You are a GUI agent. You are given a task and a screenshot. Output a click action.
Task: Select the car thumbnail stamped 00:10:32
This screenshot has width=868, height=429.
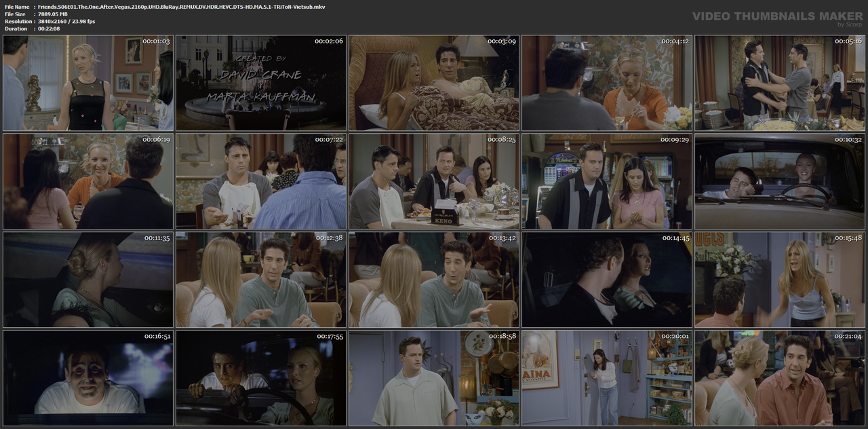point(780,181)
